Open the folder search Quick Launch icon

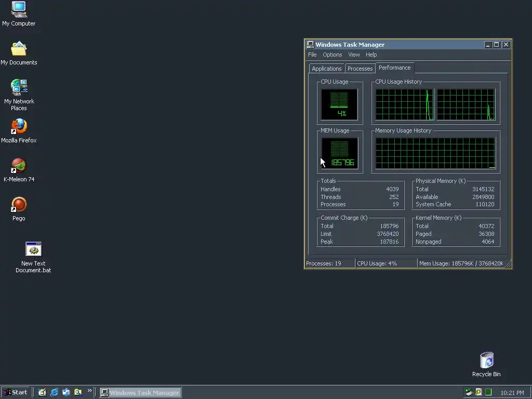78,392
